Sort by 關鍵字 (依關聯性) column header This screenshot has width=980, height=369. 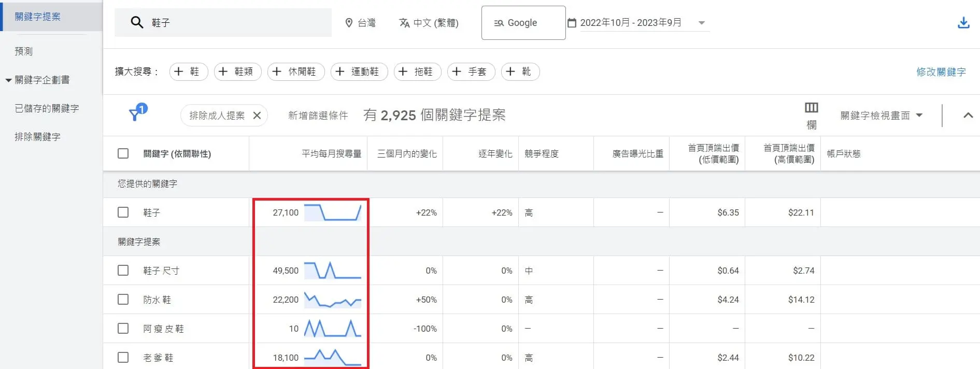[x=177, y=154]
